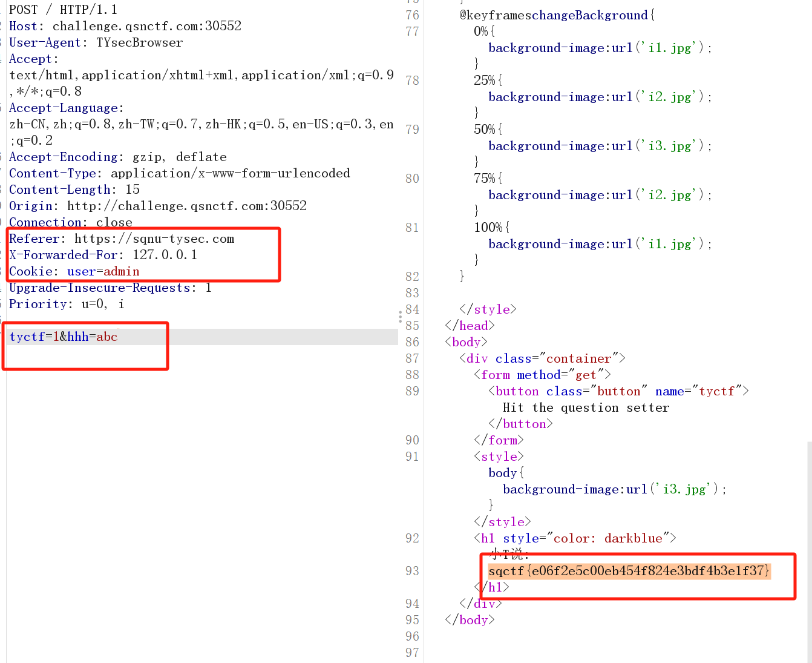Click the 'Connection: close' header
This screenshot has height=663, width=812.
(71, 222)
